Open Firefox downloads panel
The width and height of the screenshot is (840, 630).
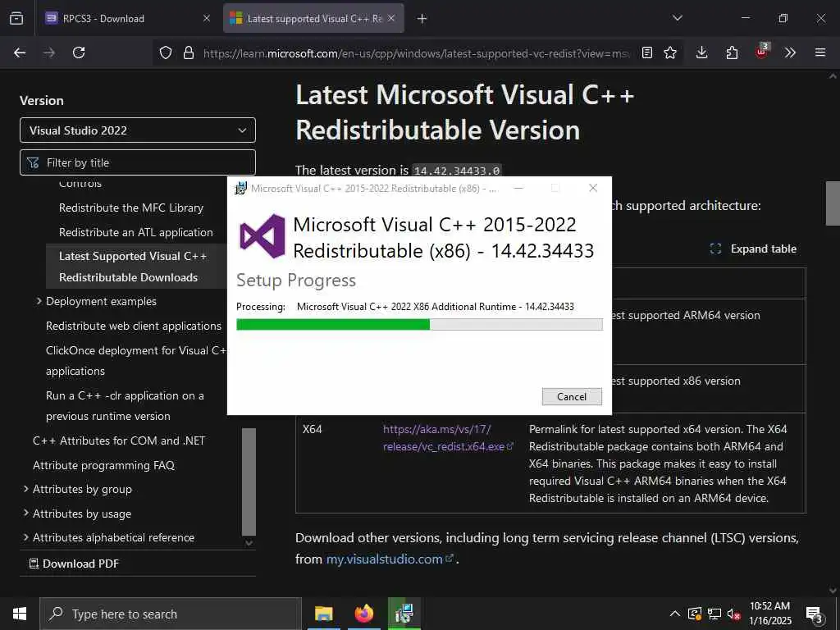[x=702, y=52]
